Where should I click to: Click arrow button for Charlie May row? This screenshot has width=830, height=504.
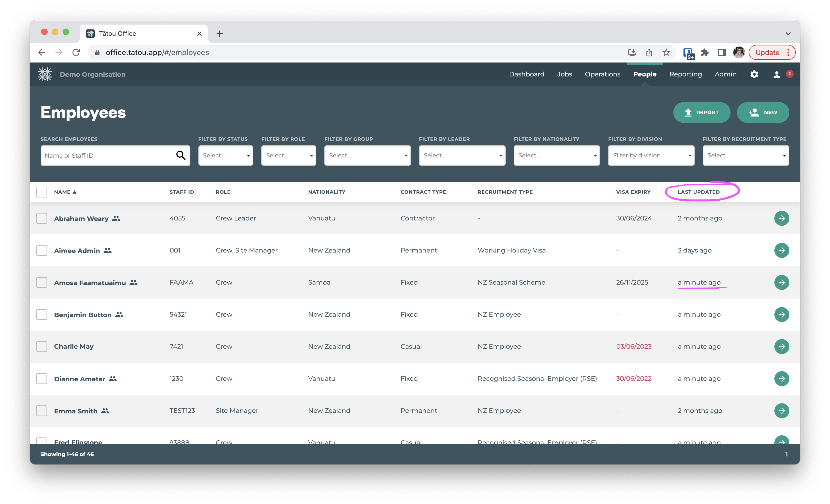point(782,346)
